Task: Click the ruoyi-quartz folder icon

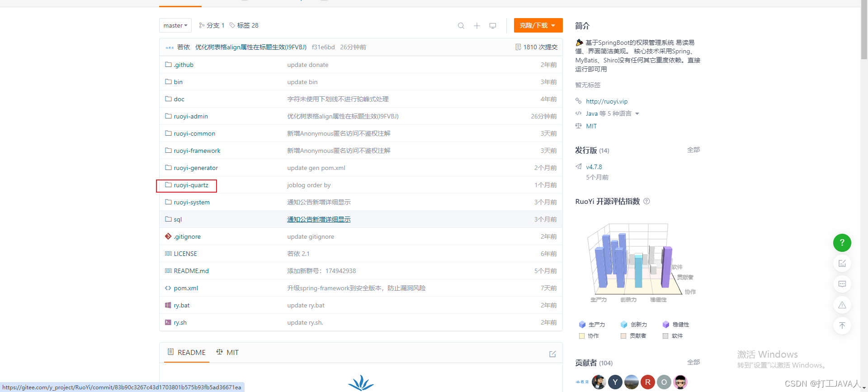Action: [168, 185]
